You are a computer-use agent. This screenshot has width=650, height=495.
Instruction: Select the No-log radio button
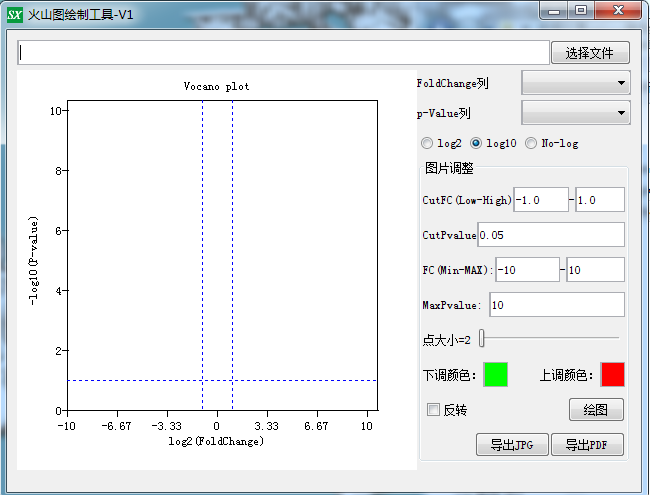(x=531, y=143)
